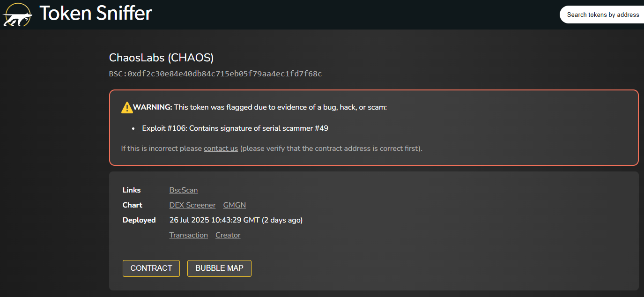Click the CONTRACT button
The image size is (644, 297).
point(151,268)
